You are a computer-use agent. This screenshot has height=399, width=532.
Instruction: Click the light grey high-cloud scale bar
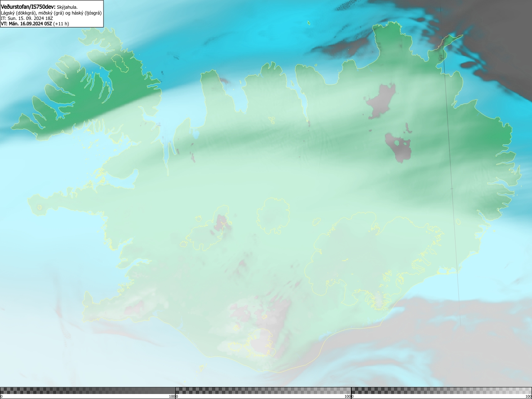point(441,390)
